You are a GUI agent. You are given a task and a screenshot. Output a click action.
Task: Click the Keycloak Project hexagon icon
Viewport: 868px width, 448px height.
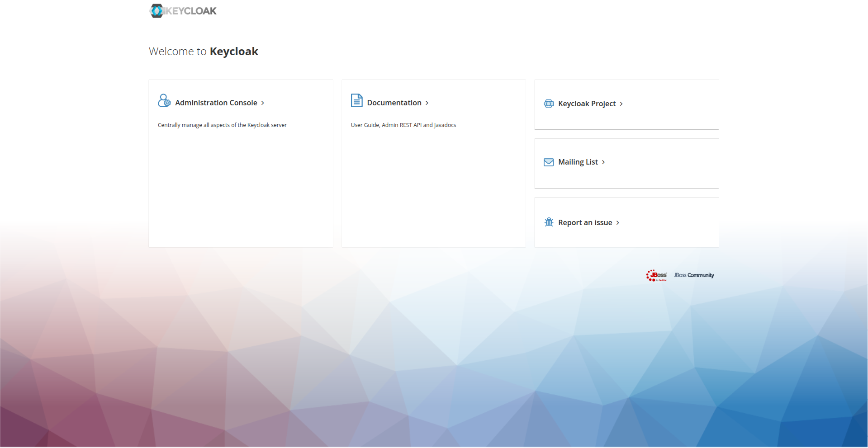549,104
